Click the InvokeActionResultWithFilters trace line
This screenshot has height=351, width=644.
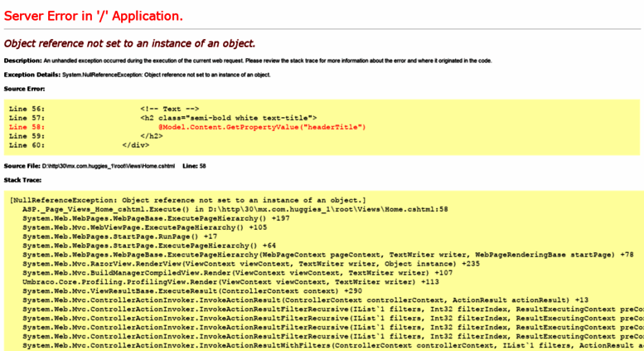pyautogui.click(x=333, y=346)
